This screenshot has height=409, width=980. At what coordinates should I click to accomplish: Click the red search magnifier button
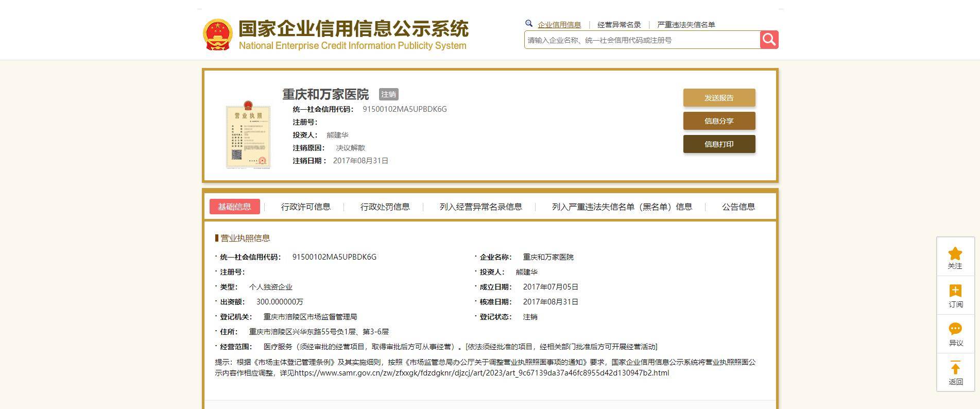coord(769,40)
